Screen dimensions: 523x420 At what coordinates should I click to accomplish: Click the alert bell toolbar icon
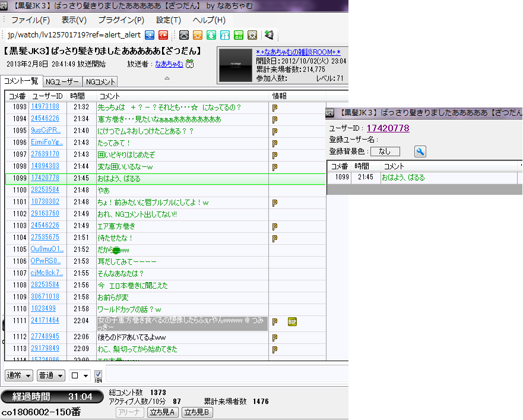(x=269, y=34)
